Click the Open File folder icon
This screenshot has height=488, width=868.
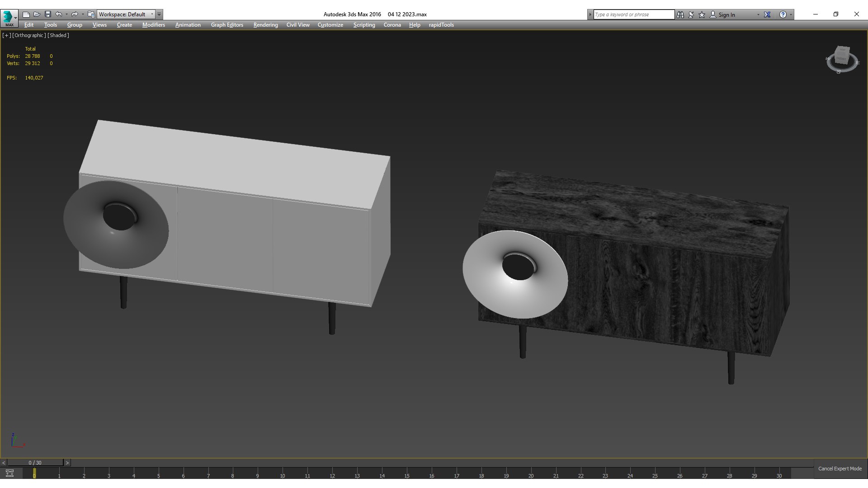coord(37,14)
